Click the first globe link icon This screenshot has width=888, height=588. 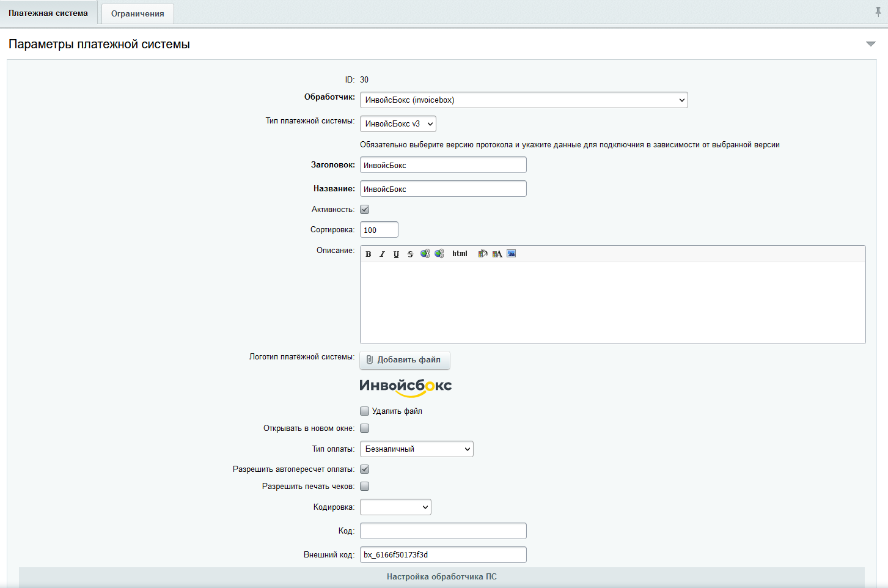[x=425, y=254]
